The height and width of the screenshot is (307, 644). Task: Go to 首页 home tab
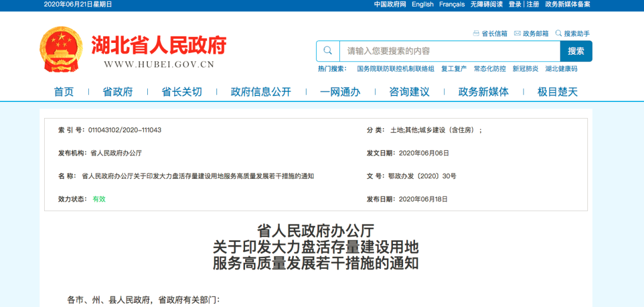click(64, 92)
